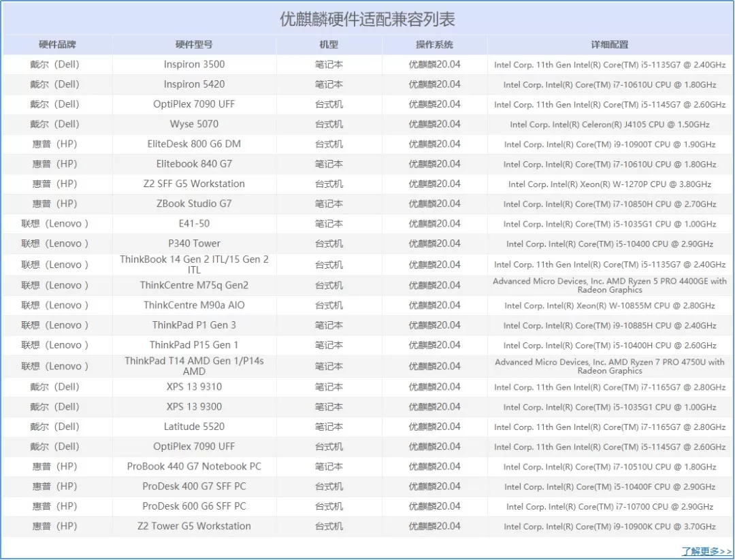
Task: Select the 机型 column header
Action: pyautogui.click(x=329, y=44)
